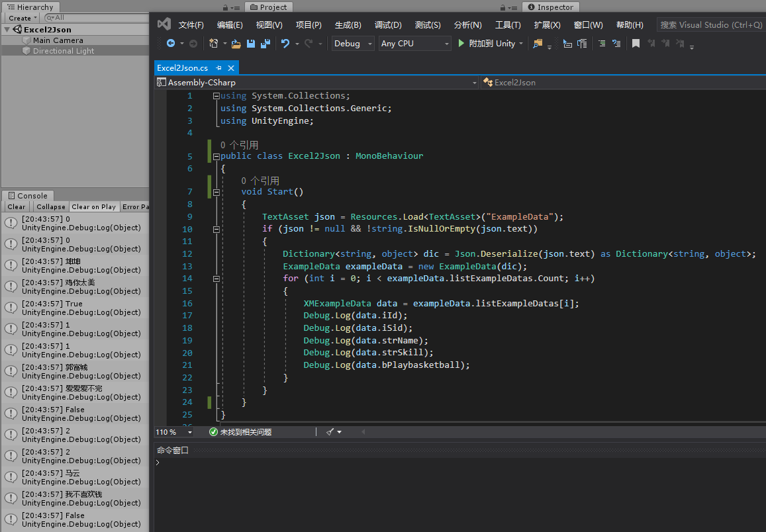Pin the Excel2Json.cs tab
The height and width of the screenshot is (532, 766).
point(219,68)
